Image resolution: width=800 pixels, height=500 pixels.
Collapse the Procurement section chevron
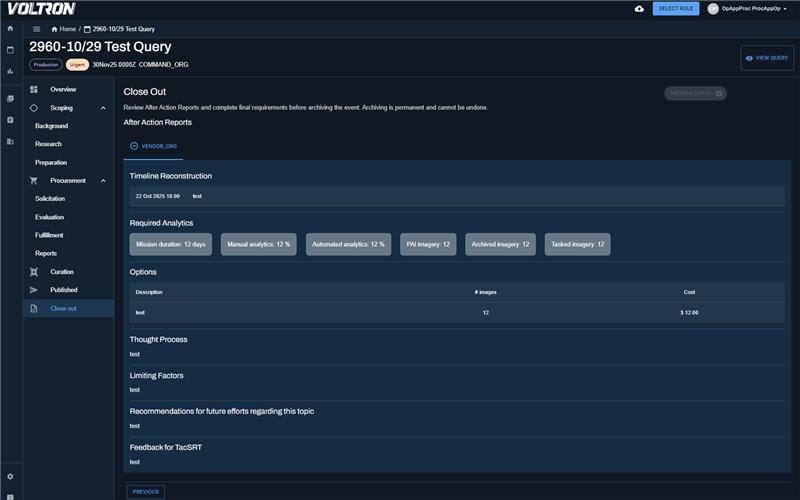[103, 181]
